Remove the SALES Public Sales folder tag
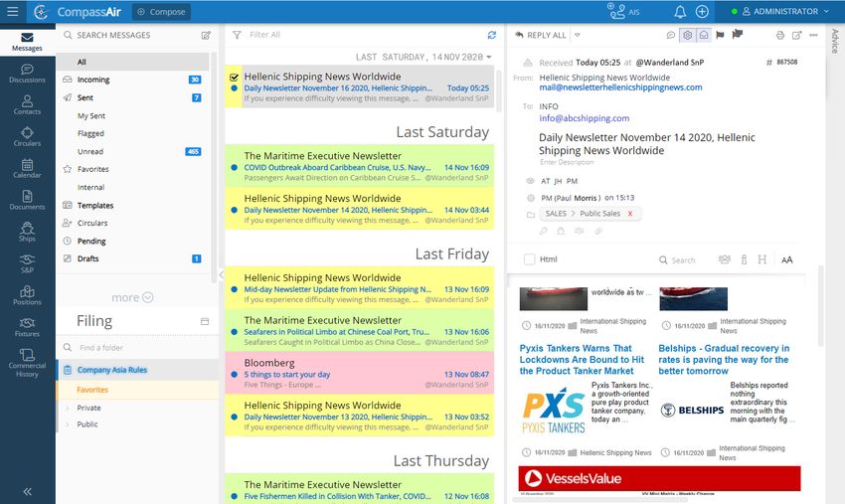This screenshot has width=845, height=504. tap(630, 214)
